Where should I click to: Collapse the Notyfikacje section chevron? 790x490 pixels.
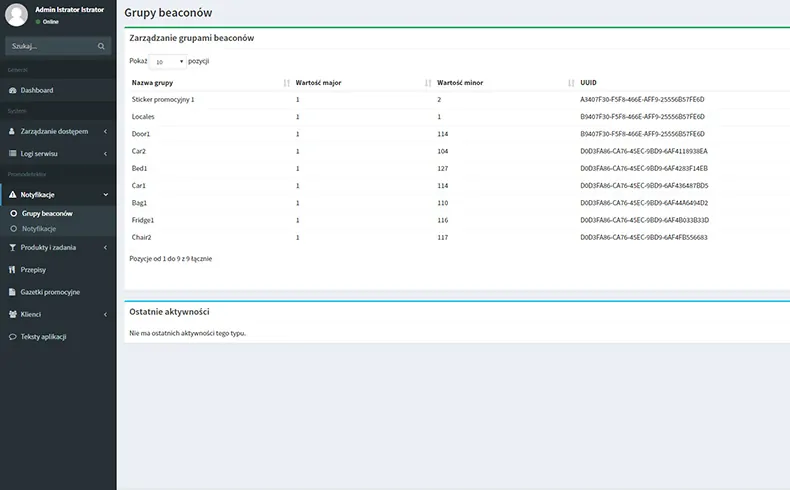[106, 194]
